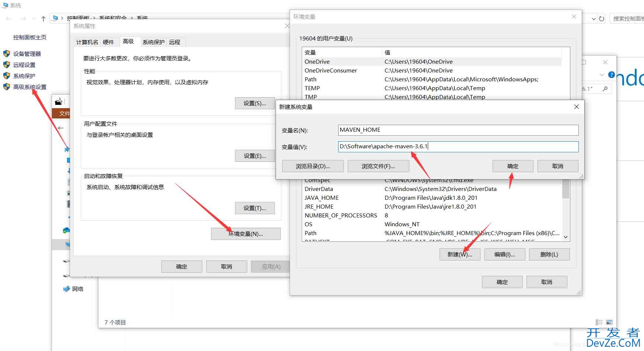Click the 搜索控制面板 search box
The width and height of the screenshot is (644, 351).
(x=627, y=18)
